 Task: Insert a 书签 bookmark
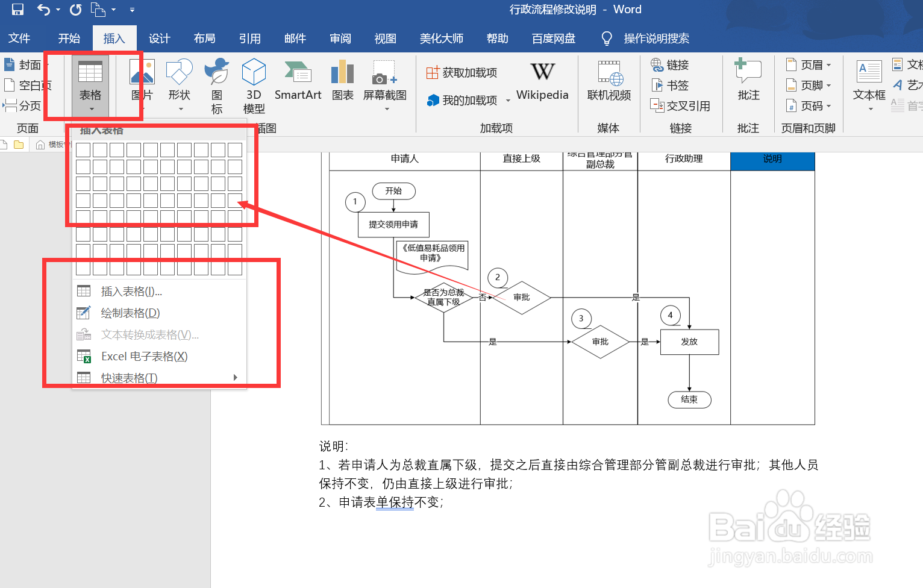pyautogui.click(x=671, y=85)
